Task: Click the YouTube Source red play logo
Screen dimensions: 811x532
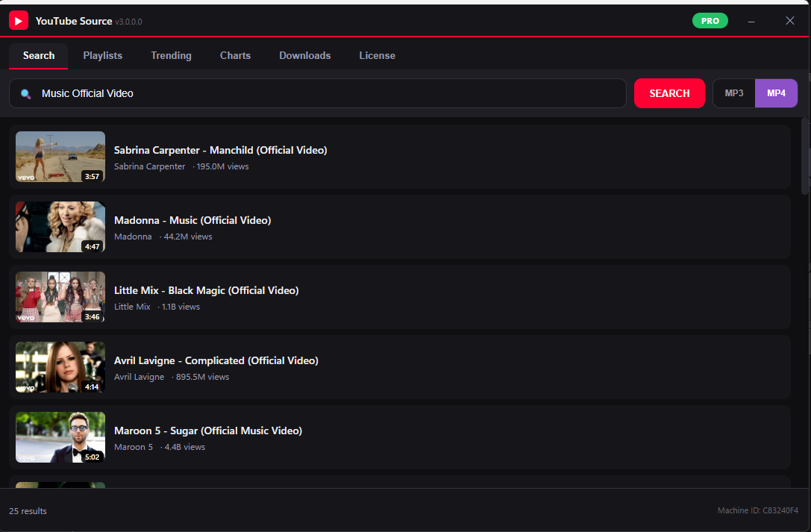Action: click(19, 21)
